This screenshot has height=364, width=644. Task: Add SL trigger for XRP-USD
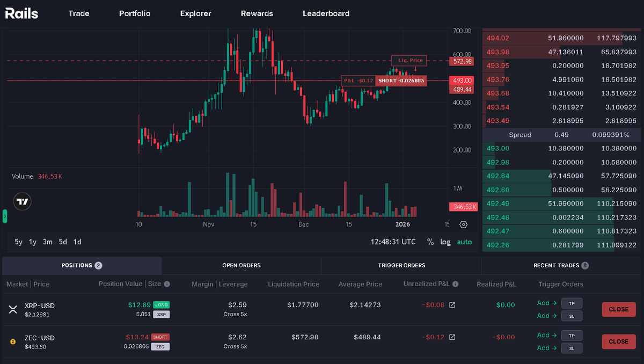tap(572, 316)
